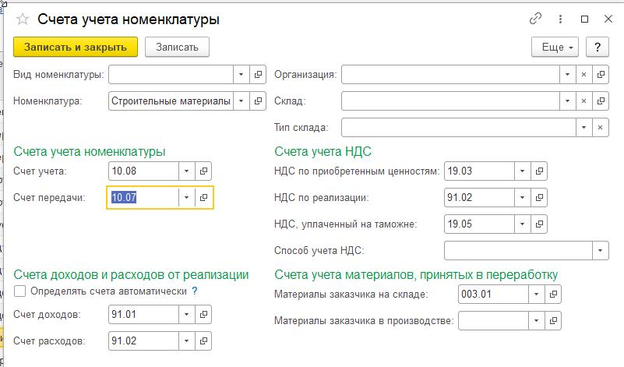
Task: Open the Еще dropdown menu
Action: (555, 47)
